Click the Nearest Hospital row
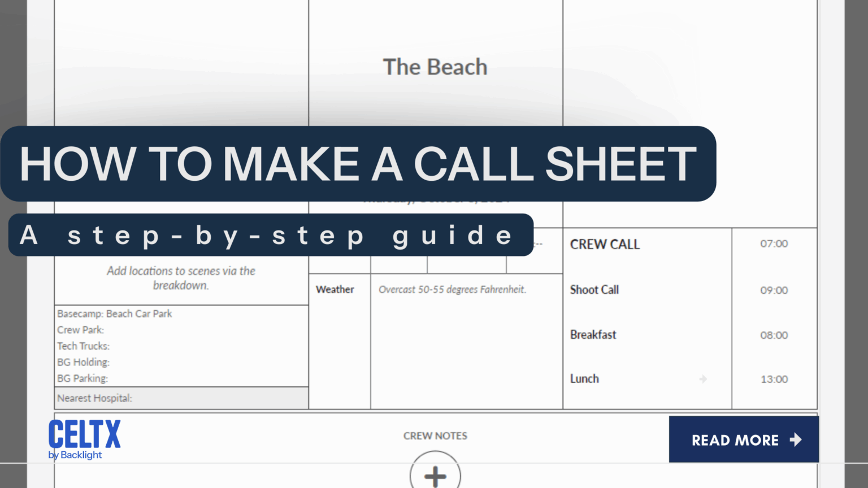 [94, 398]
